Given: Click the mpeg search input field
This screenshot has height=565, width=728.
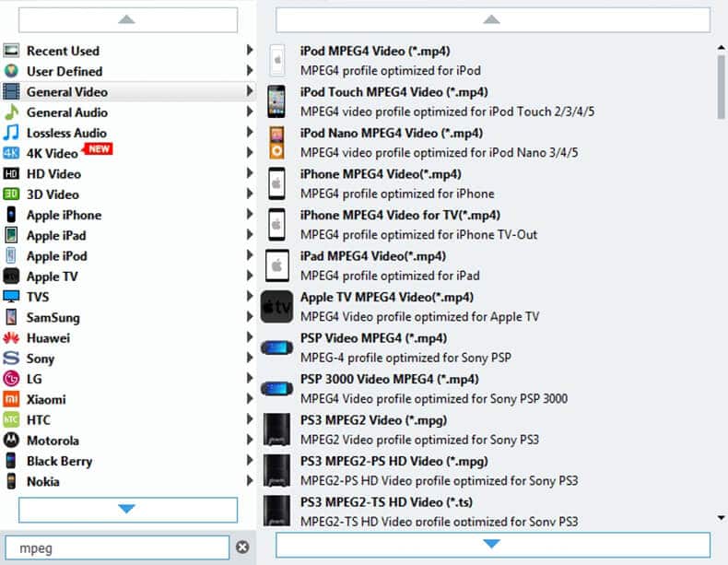Looking at the screenshot, I should coord(117,547).
